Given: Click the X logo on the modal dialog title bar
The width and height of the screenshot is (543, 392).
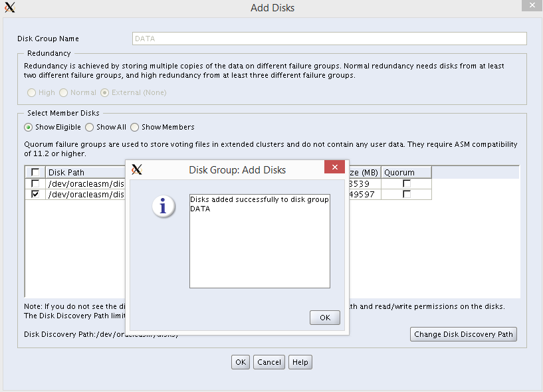Looking at the screenshot, I should [137, 169].
